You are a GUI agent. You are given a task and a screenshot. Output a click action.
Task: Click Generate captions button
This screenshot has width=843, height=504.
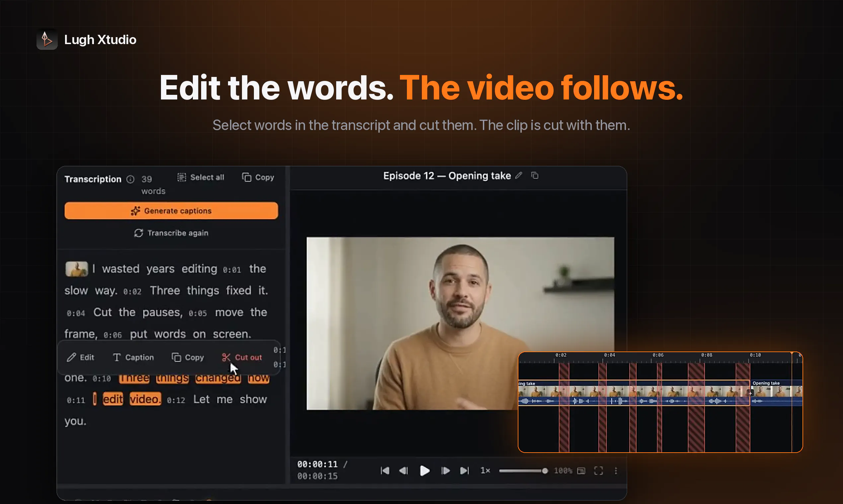pyautogui.click(x=171, y=211)
